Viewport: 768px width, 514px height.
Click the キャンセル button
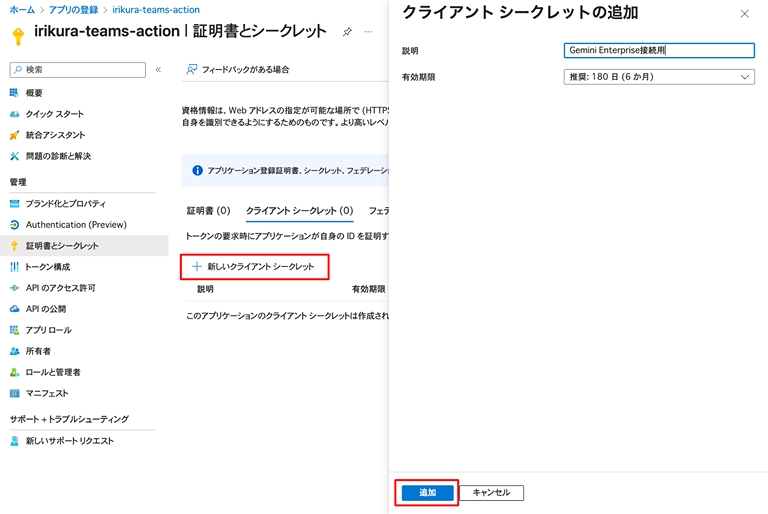pyautogui.click(x=491, y=492)
